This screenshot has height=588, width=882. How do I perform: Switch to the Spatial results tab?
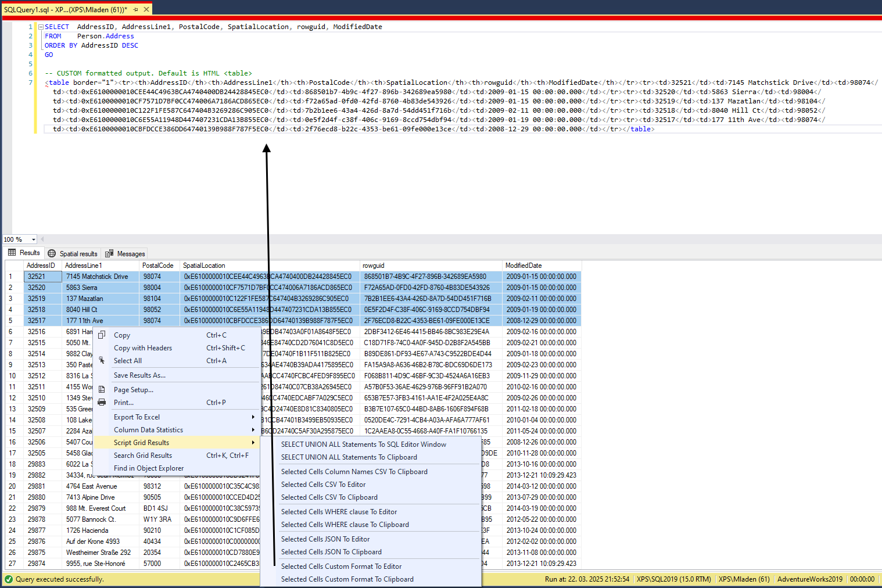coord(73,253)
